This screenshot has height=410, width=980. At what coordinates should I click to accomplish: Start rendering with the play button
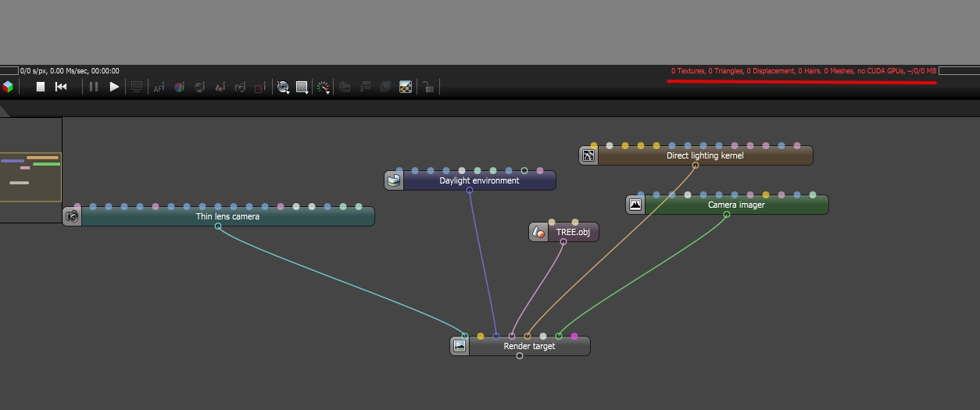[x=114, y=87]
